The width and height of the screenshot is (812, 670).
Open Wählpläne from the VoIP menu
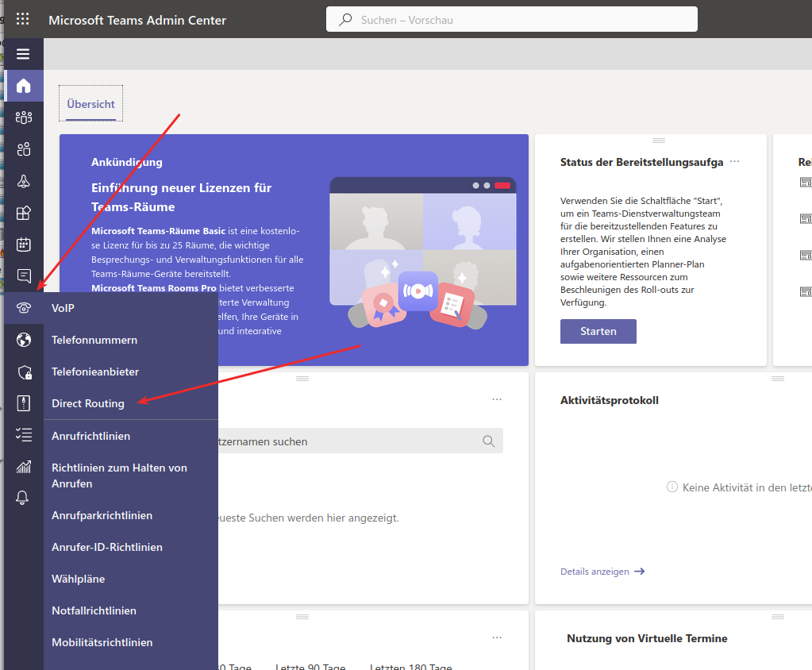point(79,579)
